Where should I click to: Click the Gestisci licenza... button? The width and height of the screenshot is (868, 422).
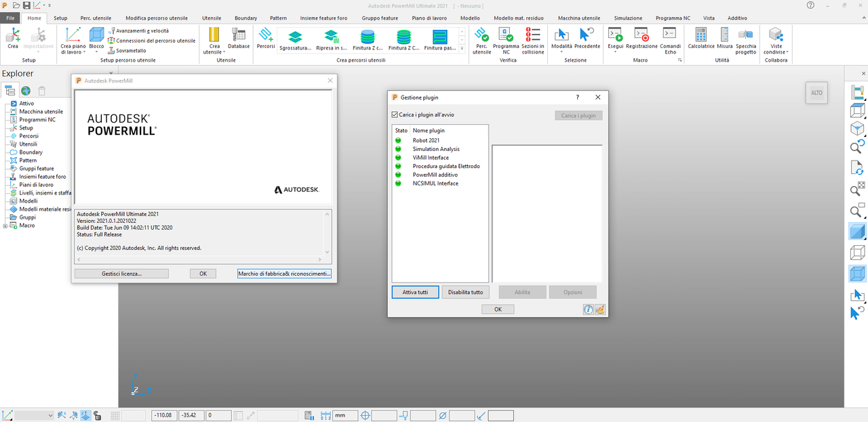click(x=121, y=274)
